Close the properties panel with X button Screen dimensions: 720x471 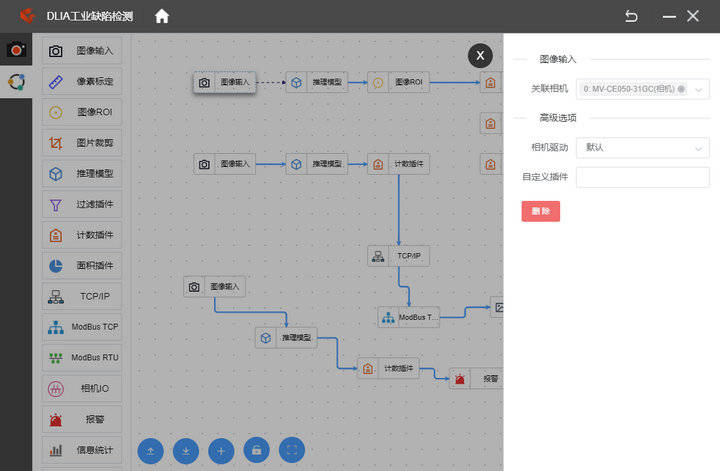[x=481, y=55]
